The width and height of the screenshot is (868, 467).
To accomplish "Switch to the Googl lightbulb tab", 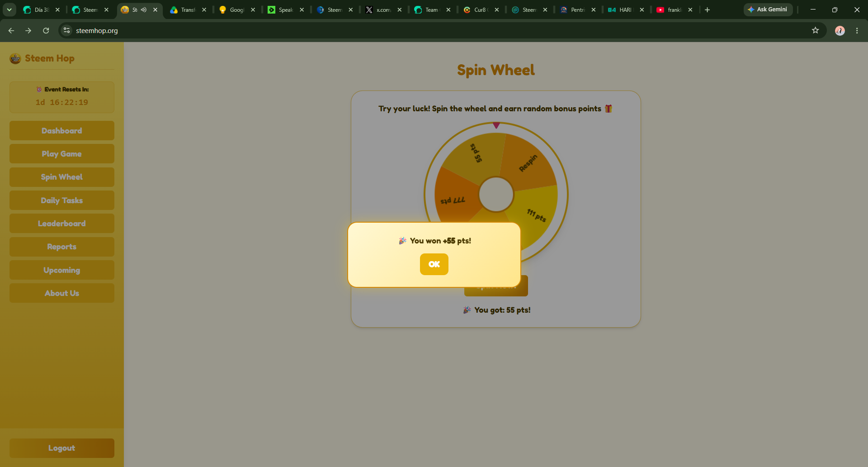I will tap(236, 10).
